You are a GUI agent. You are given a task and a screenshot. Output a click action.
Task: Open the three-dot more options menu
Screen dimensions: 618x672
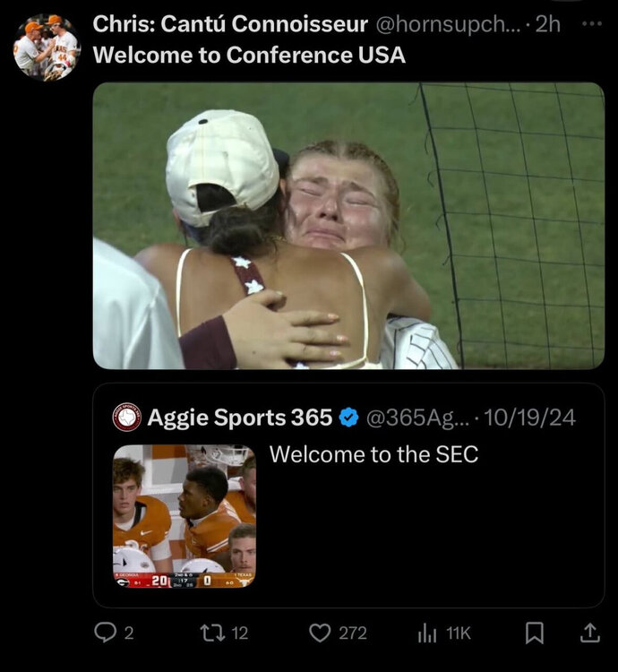point(592,24)
